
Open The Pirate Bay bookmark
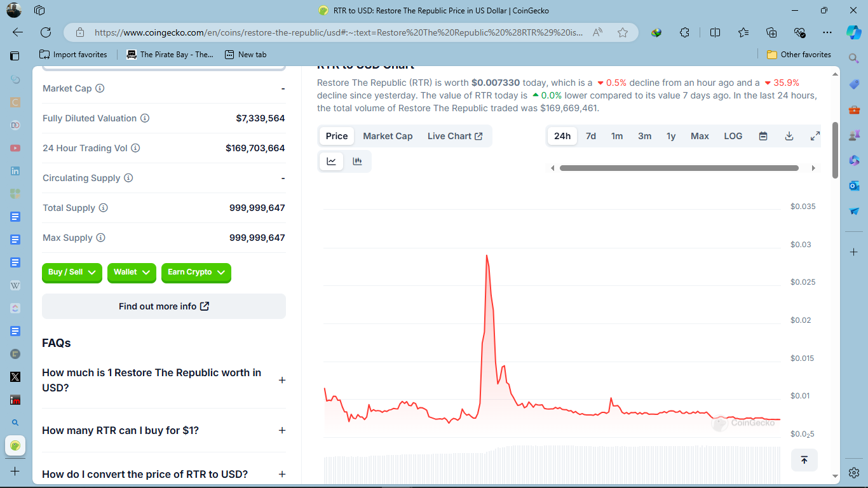[x=170, y=55]
